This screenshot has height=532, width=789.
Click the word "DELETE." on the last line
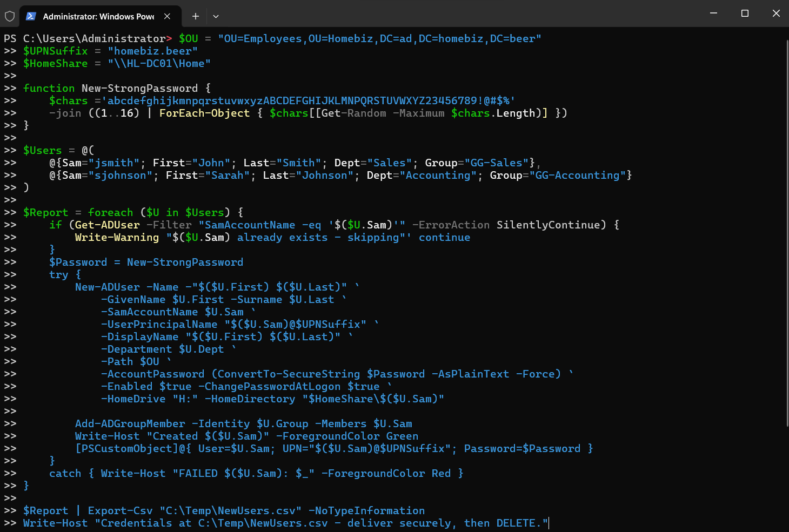click(519, 523)
